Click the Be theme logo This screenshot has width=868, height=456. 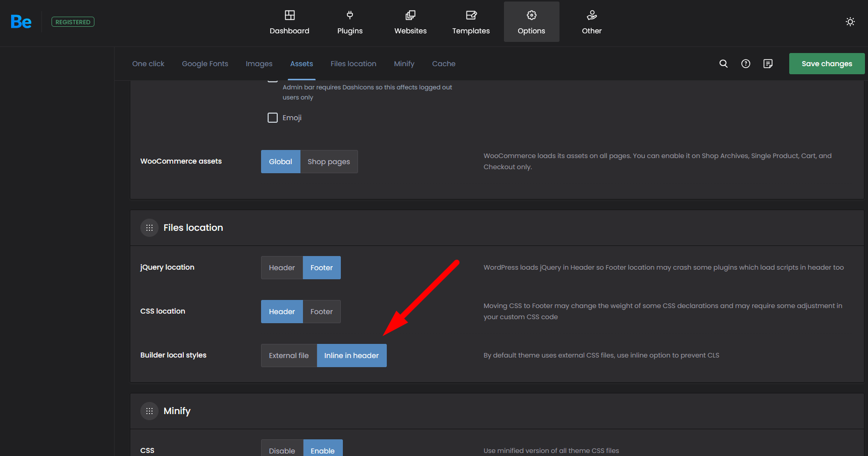[x=21, y=22]
